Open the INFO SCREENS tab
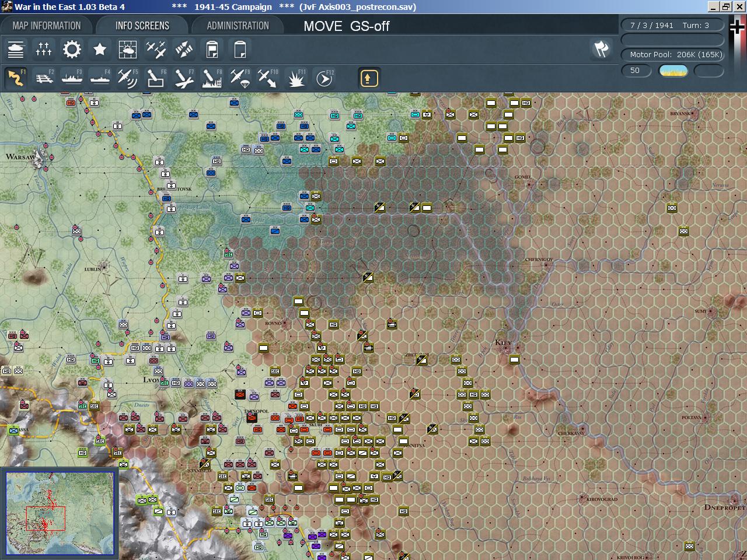 (x=142, y=26)
